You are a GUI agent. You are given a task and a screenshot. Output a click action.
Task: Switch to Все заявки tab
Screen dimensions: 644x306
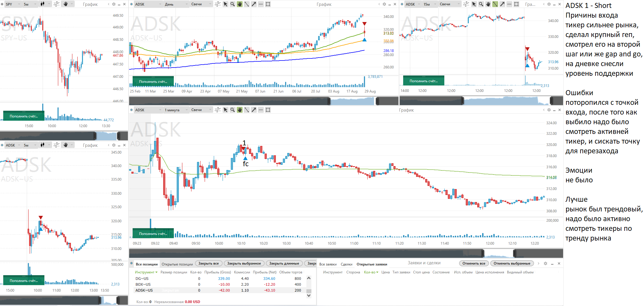pyautogui.click(x=328, y=264)
